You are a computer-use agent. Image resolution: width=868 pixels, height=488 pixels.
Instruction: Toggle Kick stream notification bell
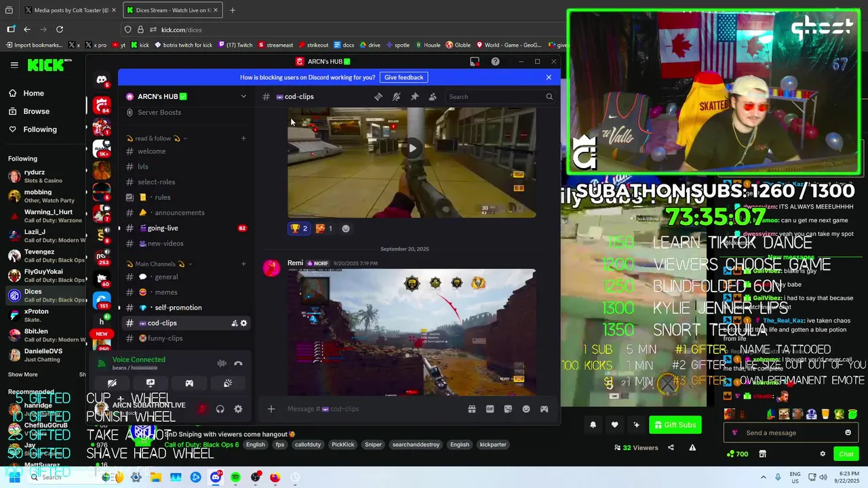click(x=593, y=425)
